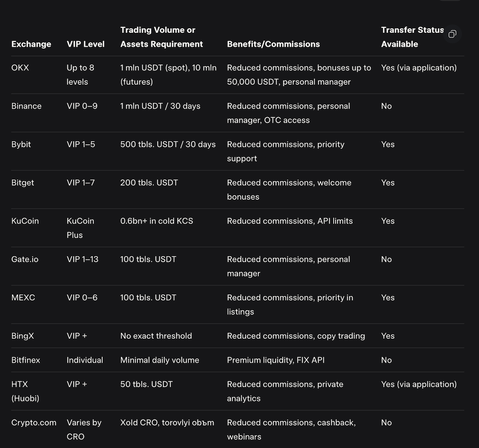
Task: Click the 'Exchange' column header
Action: pos(31,44)
